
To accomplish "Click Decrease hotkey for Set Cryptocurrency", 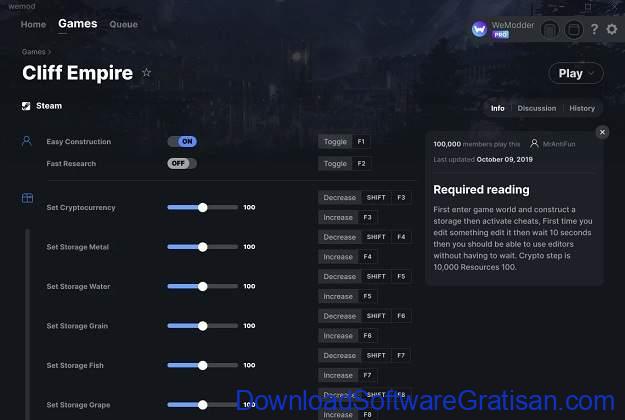I will pyautogui.click(x=365, y=198).
